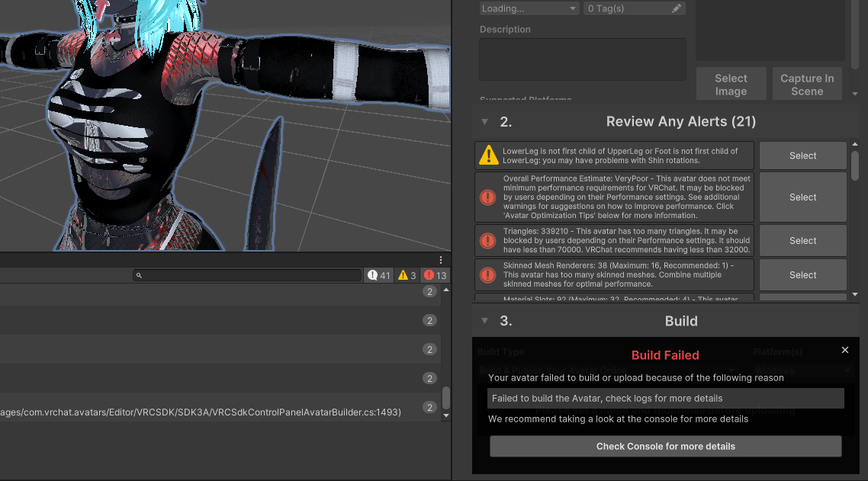Collapse the Review Any Alerts section
This screenshot has height=481, width=868.
[x=485, y=122]
